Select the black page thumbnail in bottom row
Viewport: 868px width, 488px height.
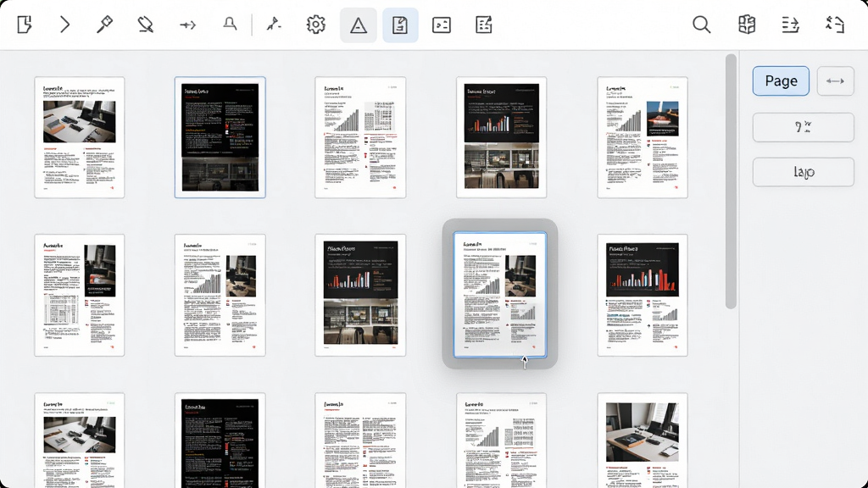tap(220, 441)
